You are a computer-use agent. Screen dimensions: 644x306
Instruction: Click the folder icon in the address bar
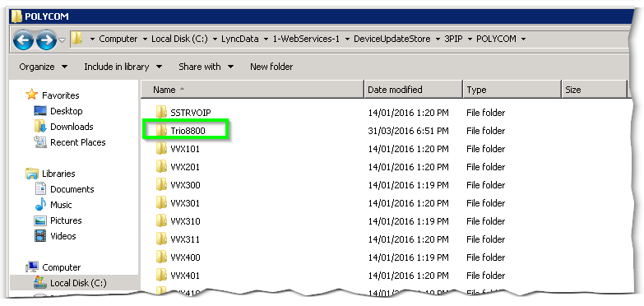(76, 39)
